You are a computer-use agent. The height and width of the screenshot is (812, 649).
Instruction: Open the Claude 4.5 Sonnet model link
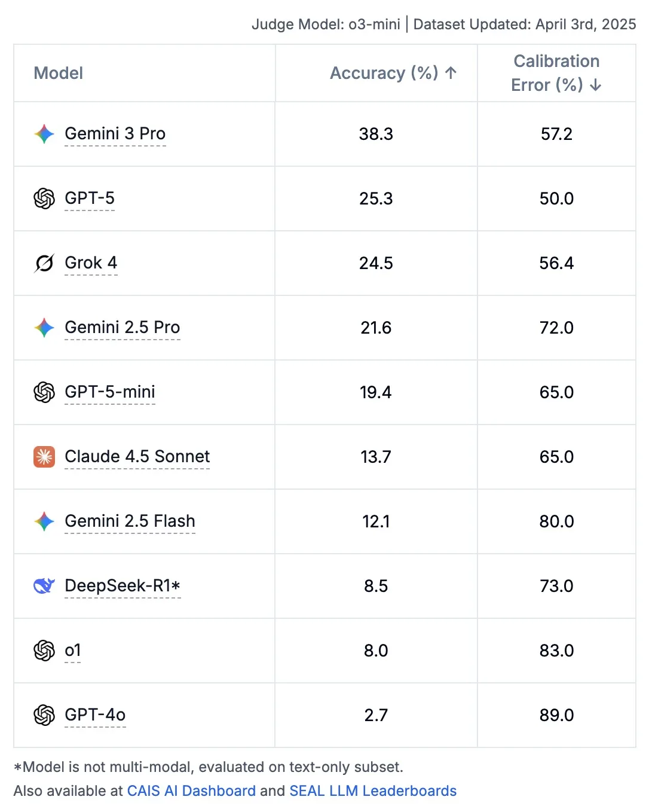click(137, 457)
